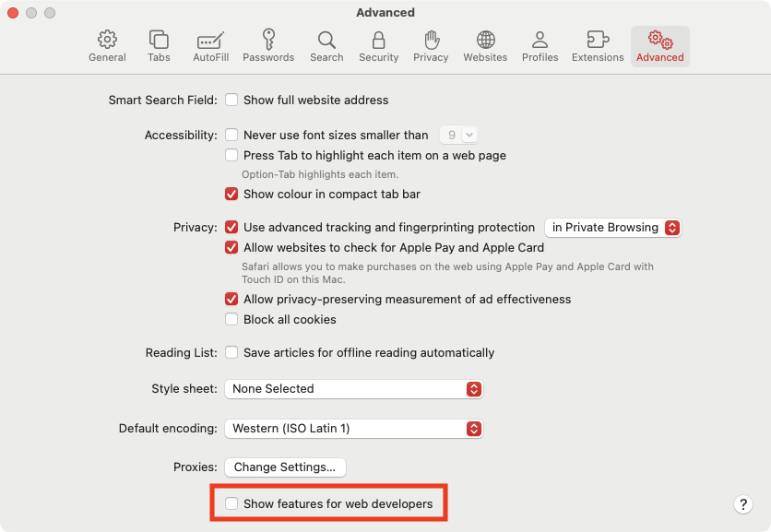Viewport: 771px width, 532px height.
Task: Open help with the question mark button
Action: [743, 504]
